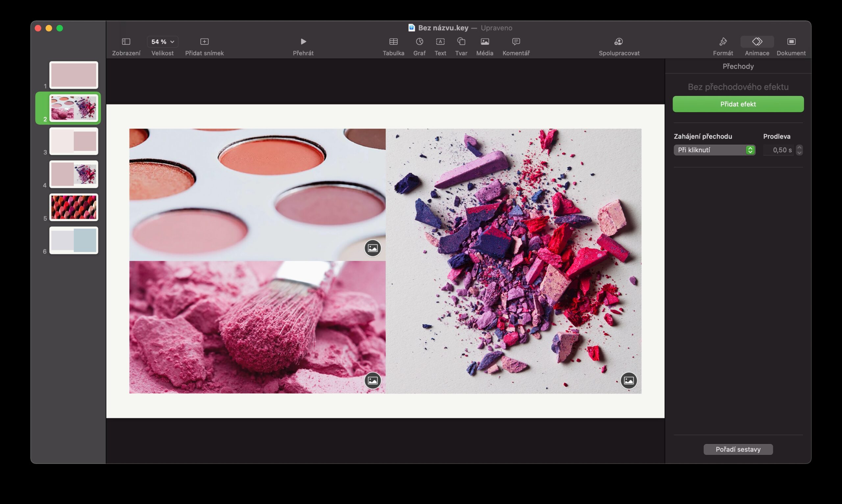This screenshot has width=842, height=504.
Task: Start the slideshow with Přehrát
Action: pos(303,42)
